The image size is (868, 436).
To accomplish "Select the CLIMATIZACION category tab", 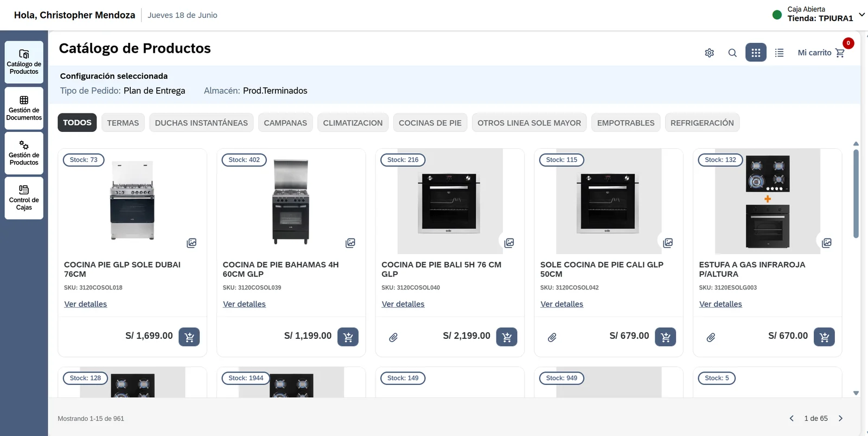I will 353,123.
